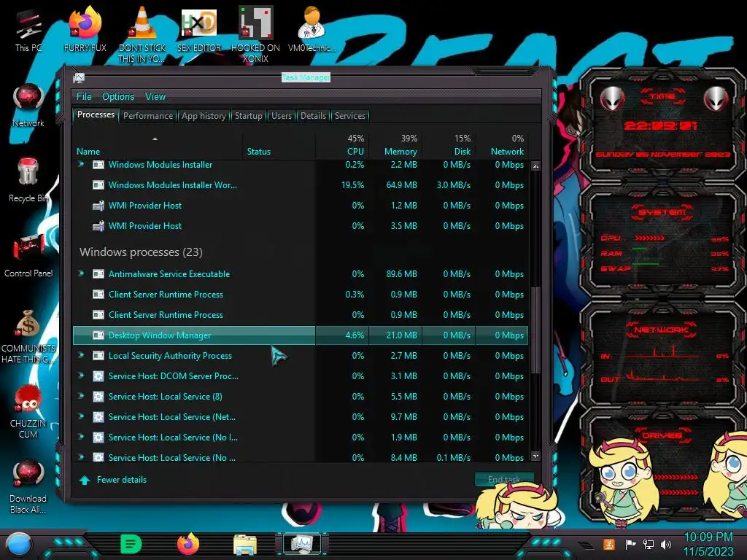Click the Service Host: DCOM Server gear icon
Screen dimensions: 747x560
coord(98,376)
